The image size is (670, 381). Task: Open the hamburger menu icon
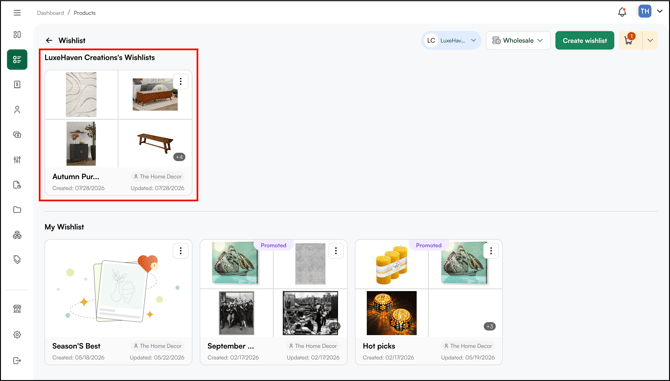click(17, 13)
